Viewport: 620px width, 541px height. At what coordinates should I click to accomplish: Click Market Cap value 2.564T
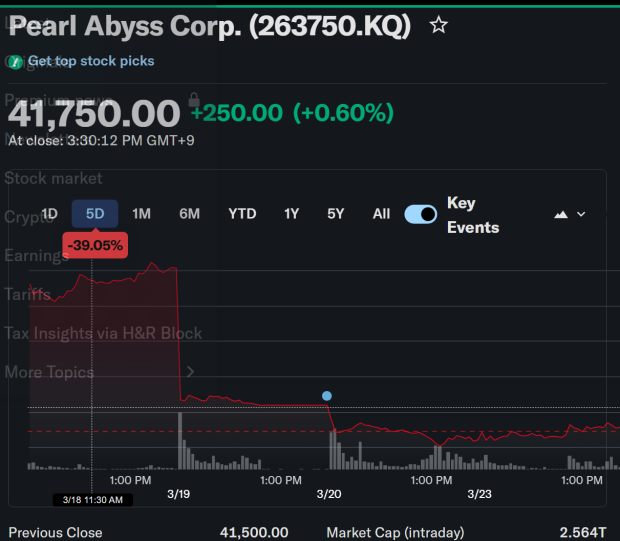582,532
